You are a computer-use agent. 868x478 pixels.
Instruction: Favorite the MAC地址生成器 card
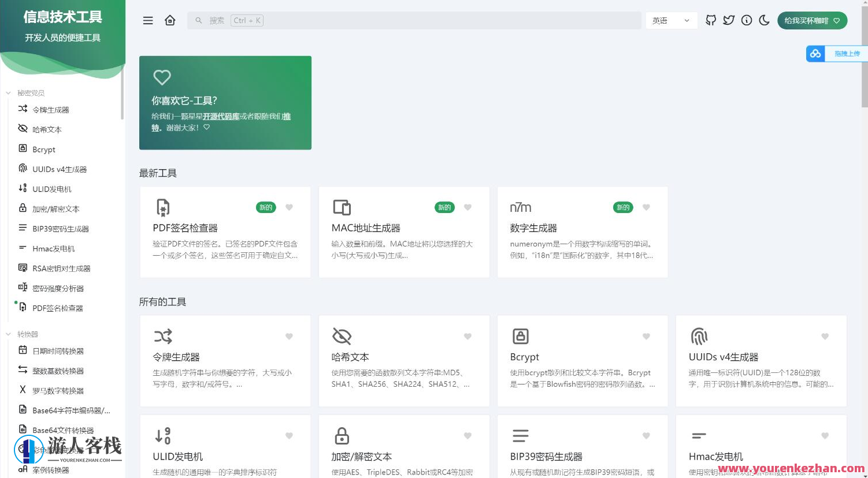(x=468, y=207)
